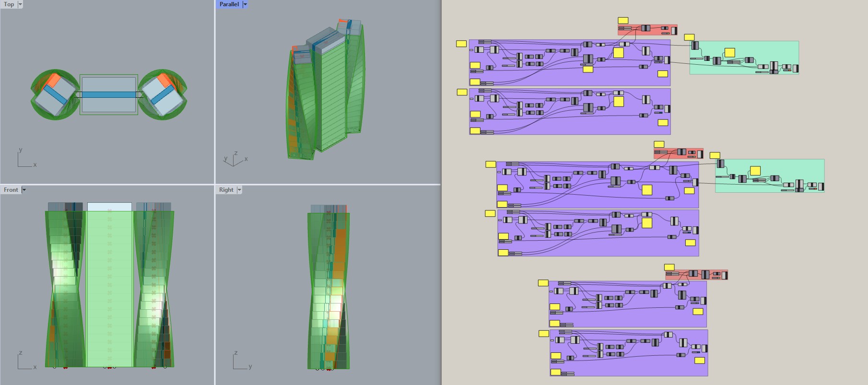This screenshot has height=385, width=868.
Task: Pick the middle green tower in Front viewport
Action: click(x=109, y=288)
